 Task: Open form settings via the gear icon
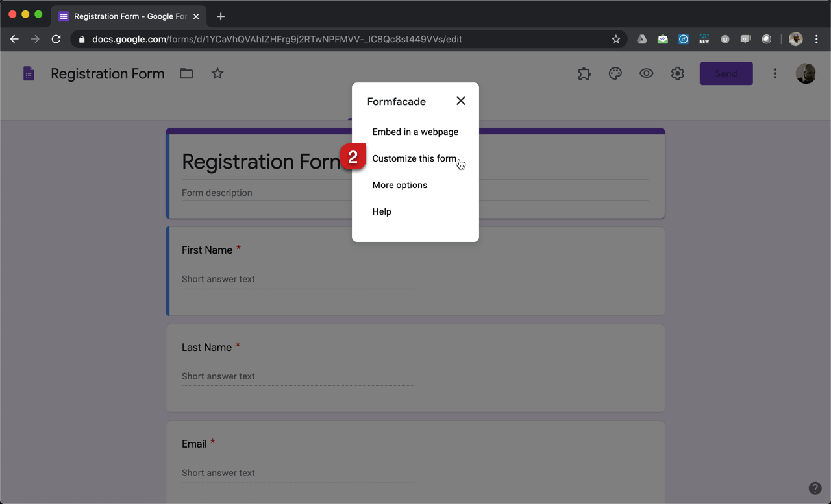click(677, 73)
